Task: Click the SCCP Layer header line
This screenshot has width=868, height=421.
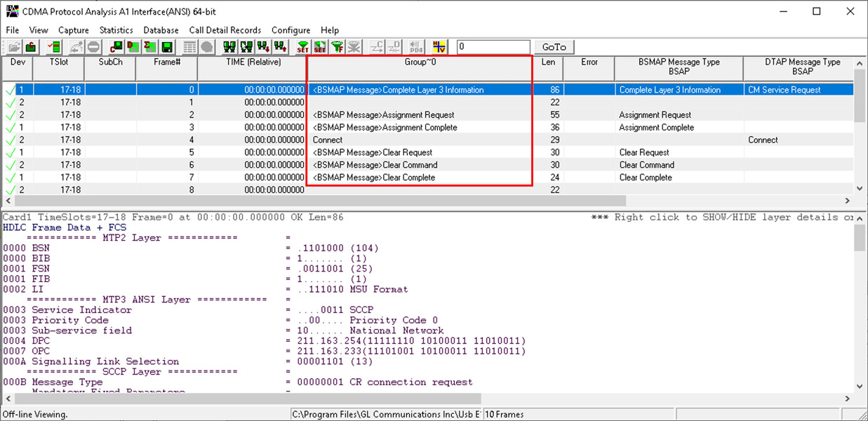Action: (x=132, y=372)
